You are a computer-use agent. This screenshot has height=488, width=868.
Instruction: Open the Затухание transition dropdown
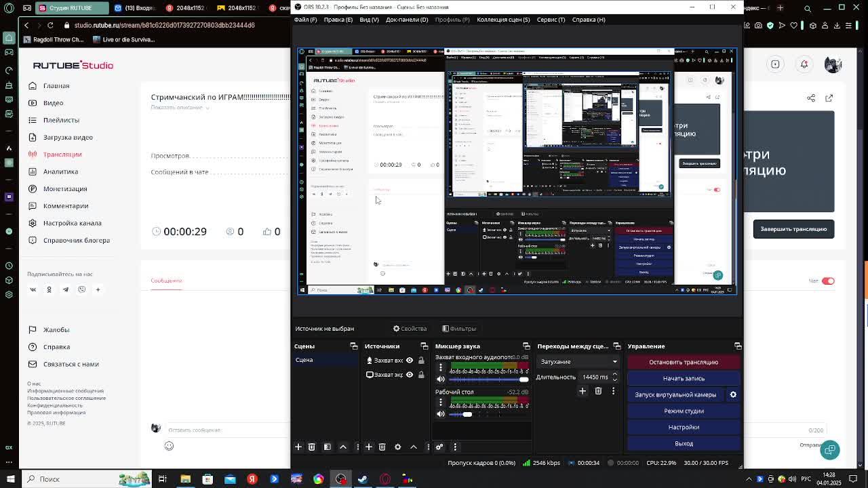point(578,362)
